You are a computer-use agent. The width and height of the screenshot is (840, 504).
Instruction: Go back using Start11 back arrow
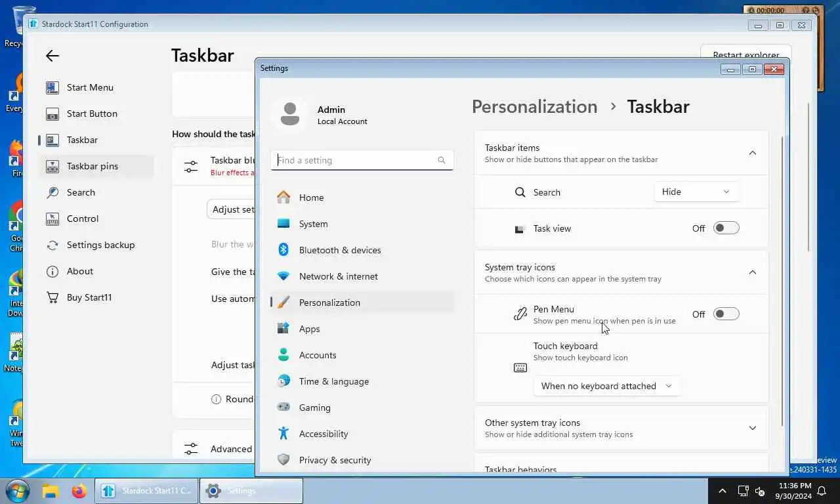52,56
